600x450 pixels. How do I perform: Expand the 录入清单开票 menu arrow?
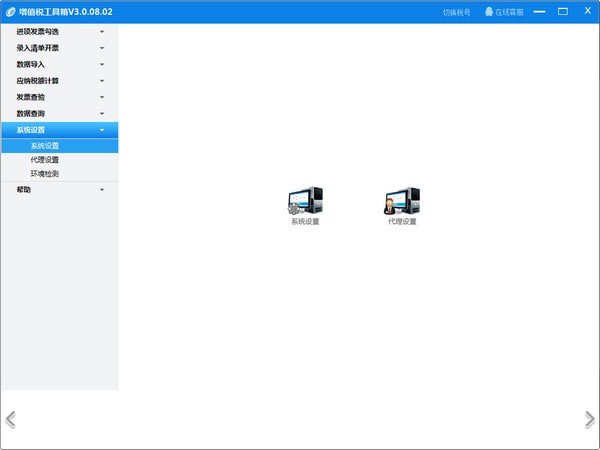coord(102,48)
